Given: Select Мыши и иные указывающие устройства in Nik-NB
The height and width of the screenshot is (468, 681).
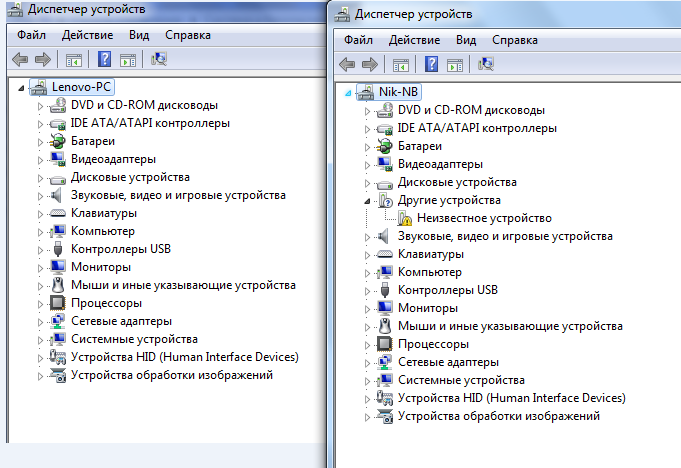Looking at the screenshot, I should pyautogui.click(x=510, y=326).
